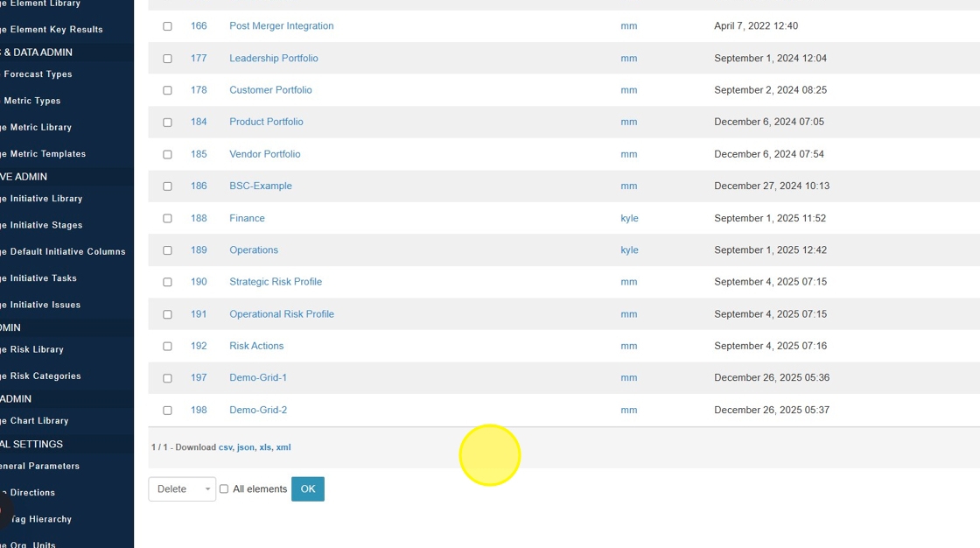Open the Leadership Portfolio link
Viewport: 980px width, 548px height.
click(x=273, y=59)
